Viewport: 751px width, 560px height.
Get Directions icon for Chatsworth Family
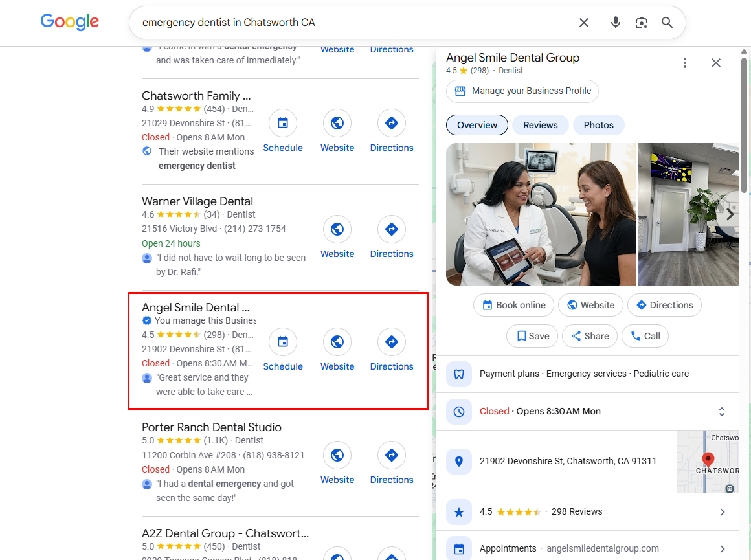(392, 123)
